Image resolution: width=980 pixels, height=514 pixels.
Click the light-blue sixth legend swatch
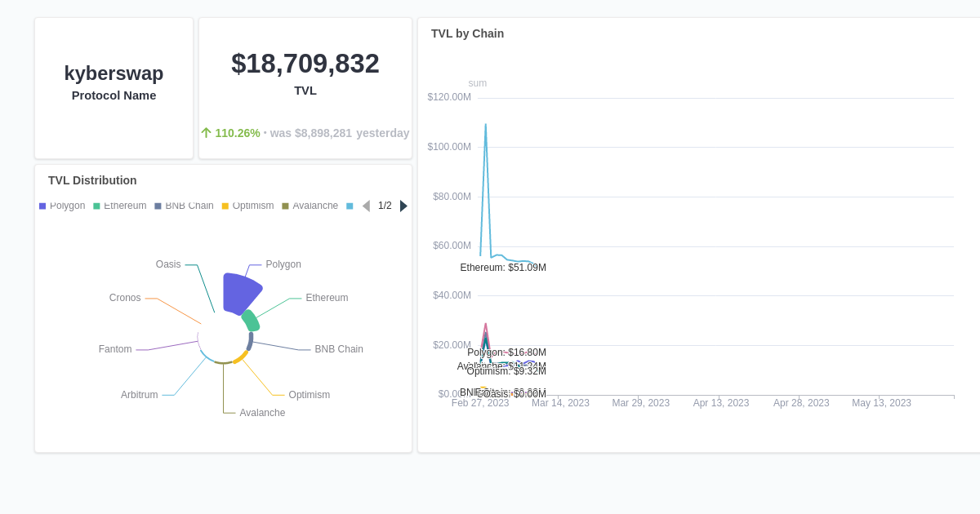(350, 206)
